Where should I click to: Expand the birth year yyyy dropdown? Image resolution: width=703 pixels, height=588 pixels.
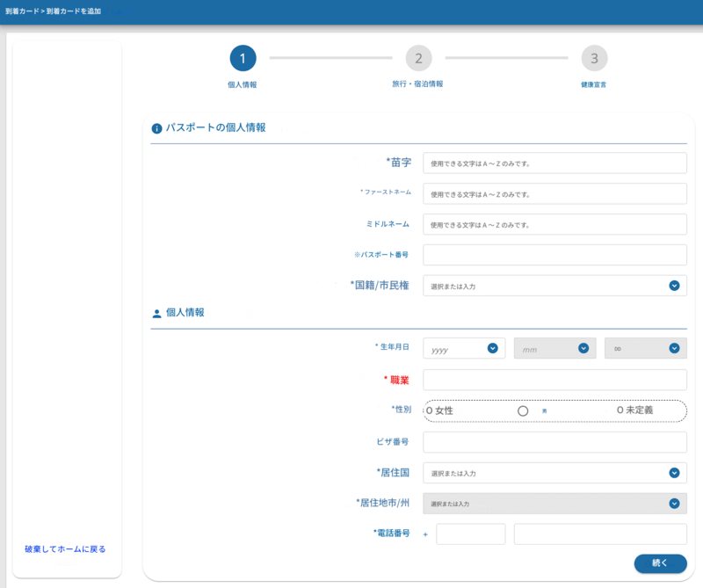coord(464,349)
